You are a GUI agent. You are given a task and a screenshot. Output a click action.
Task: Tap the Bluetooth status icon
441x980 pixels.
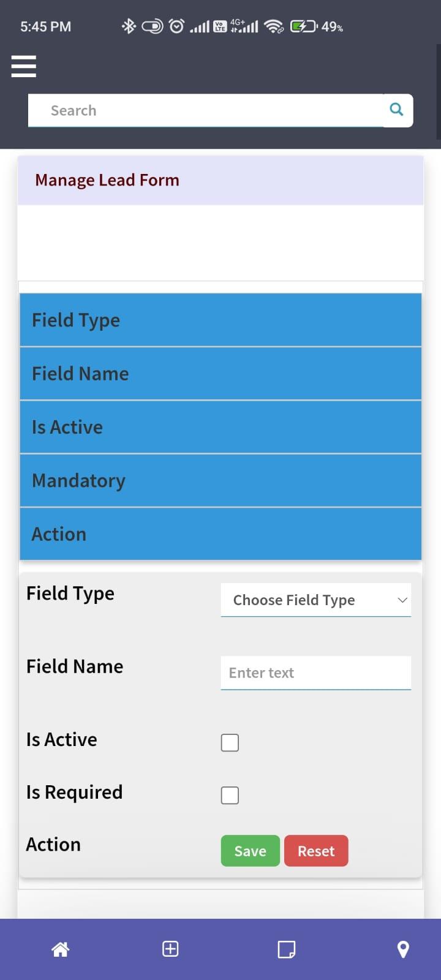[129, 26]
